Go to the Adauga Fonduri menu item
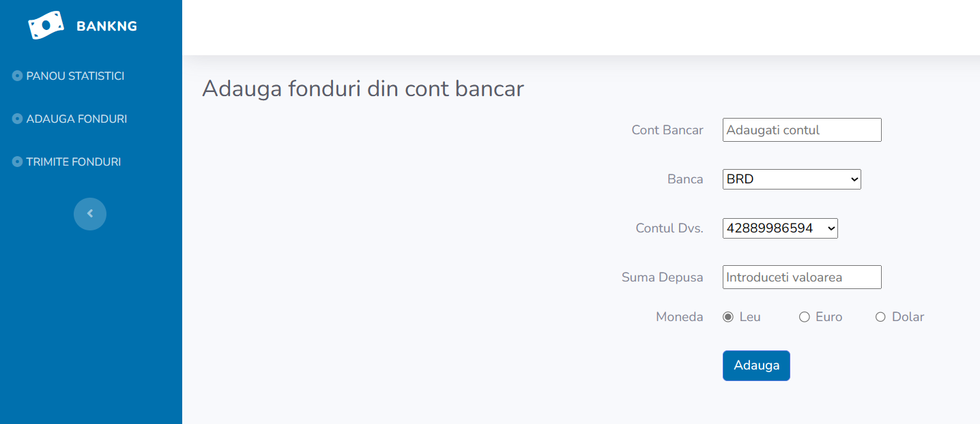This screenshot has width=980, height=424. pos(76,119)
